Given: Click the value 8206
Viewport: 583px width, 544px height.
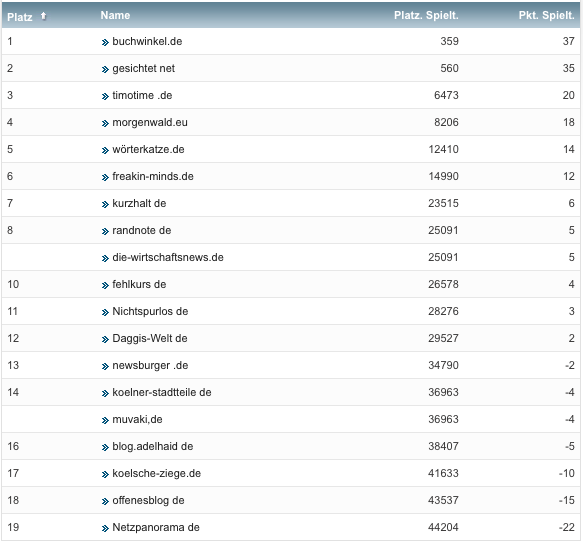Looking at the screenshot, I should (446, 122).
